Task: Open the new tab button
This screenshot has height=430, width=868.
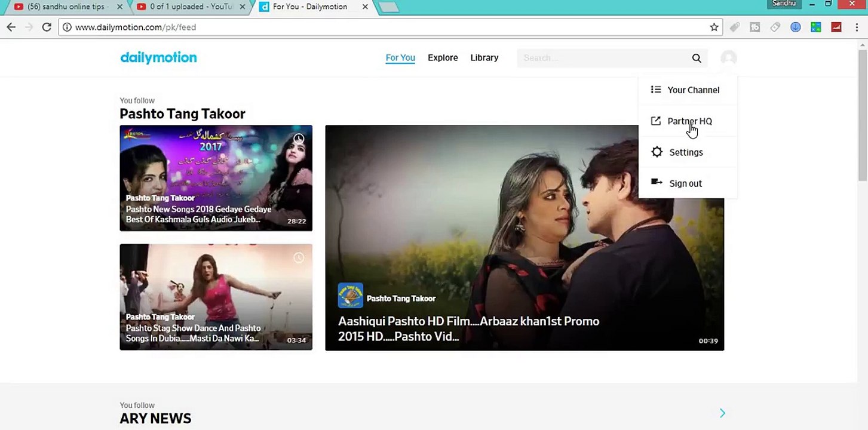Action: coord(389,7)
